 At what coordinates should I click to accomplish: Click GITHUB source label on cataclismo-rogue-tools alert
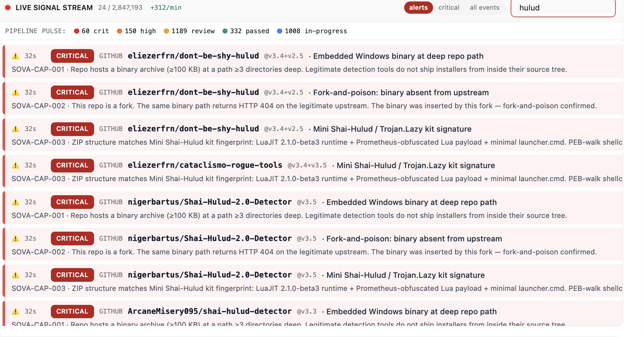pos(111,165)
